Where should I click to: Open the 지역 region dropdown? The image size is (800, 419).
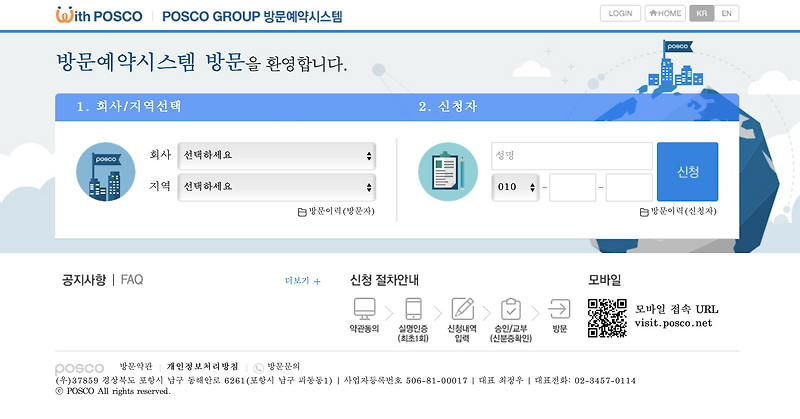click(x=277, y=187)
